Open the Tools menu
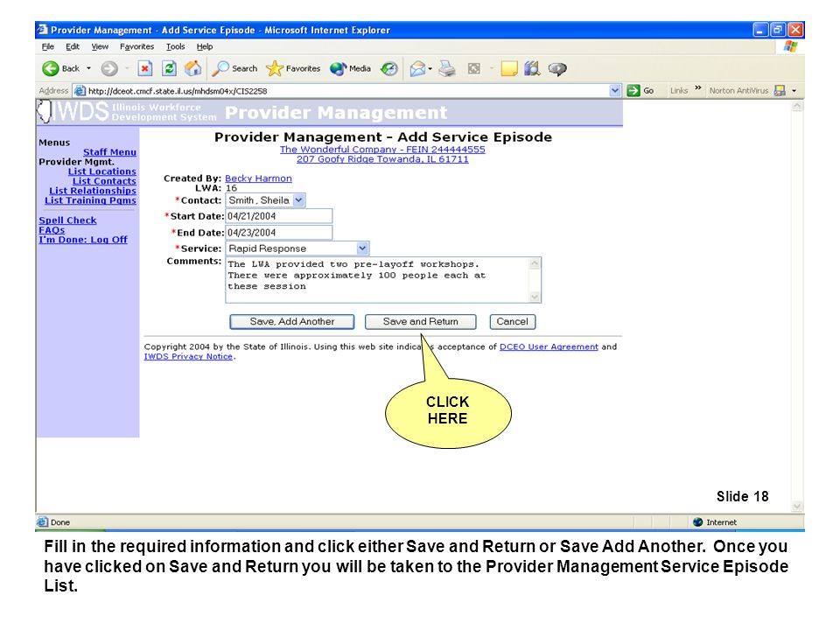840x630 pixels. click(x=175, y=46)
